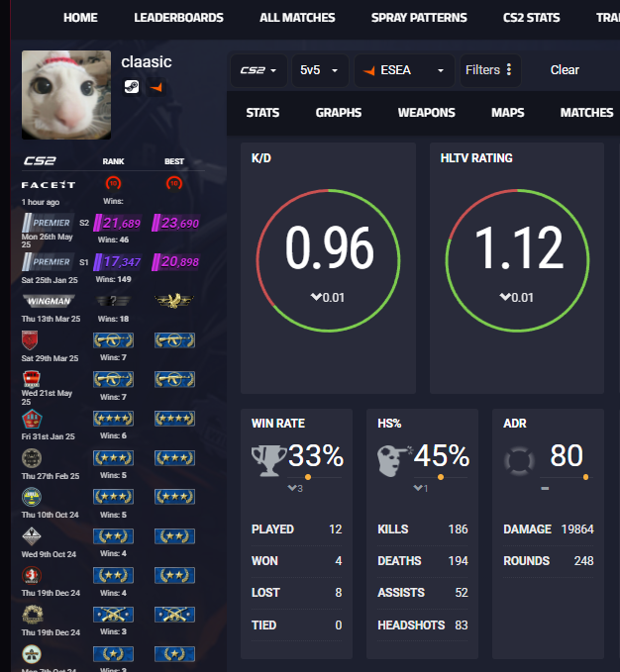Click the PLAYED value 12
The height and width of the screenshot is (672, 620).
click(x=336, y=529)
